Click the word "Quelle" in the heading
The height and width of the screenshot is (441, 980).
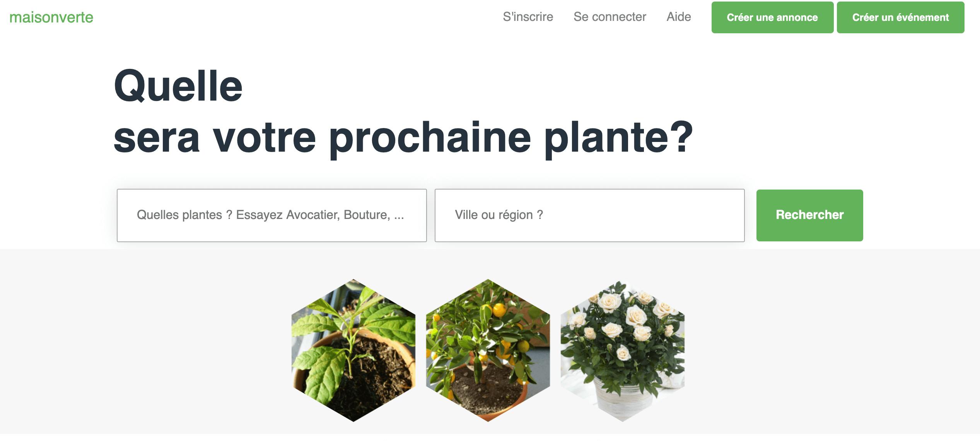[x=178, y=86]
